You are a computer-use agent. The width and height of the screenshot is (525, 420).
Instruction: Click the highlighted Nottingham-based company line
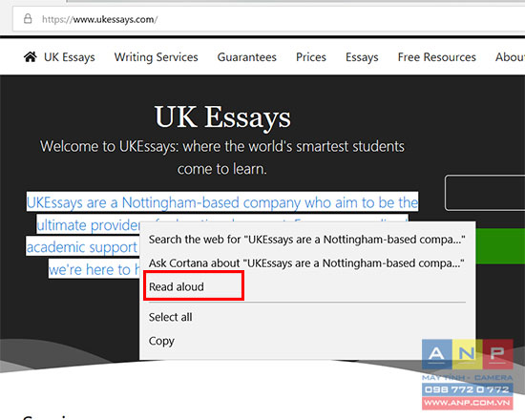[x=222, y=202]
